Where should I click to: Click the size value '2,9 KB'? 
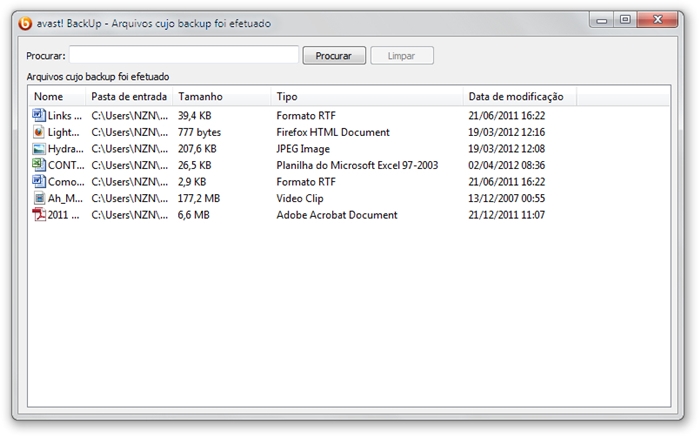click(x=192, y=182)
